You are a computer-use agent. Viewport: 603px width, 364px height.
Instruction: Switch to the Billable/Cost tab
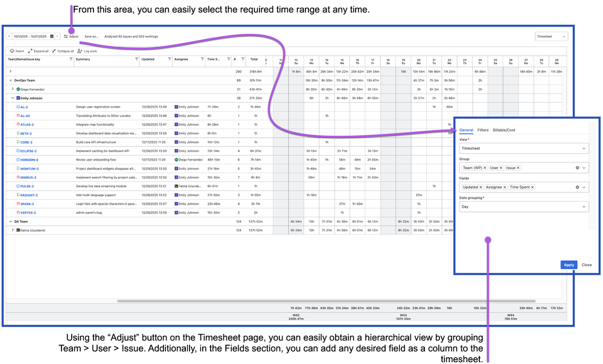coord(504,130)
